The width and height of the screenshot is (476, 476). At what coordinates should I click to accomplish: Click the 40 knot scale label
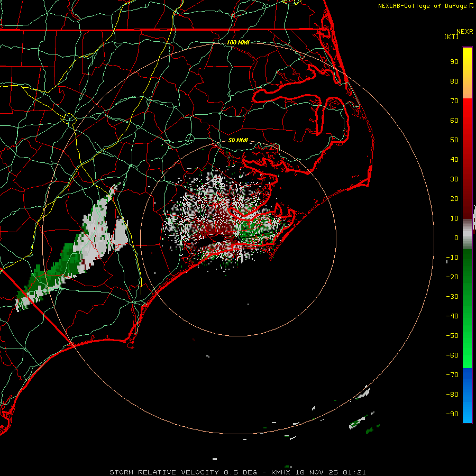pyautogui.click(x=454, y=160)
